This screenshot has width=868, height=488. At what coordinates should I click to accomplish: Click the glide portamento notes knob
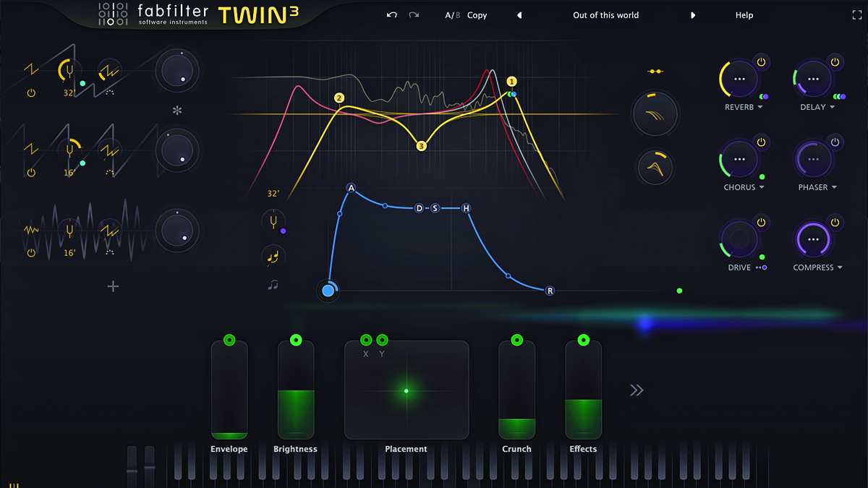(x=273, y=256)
